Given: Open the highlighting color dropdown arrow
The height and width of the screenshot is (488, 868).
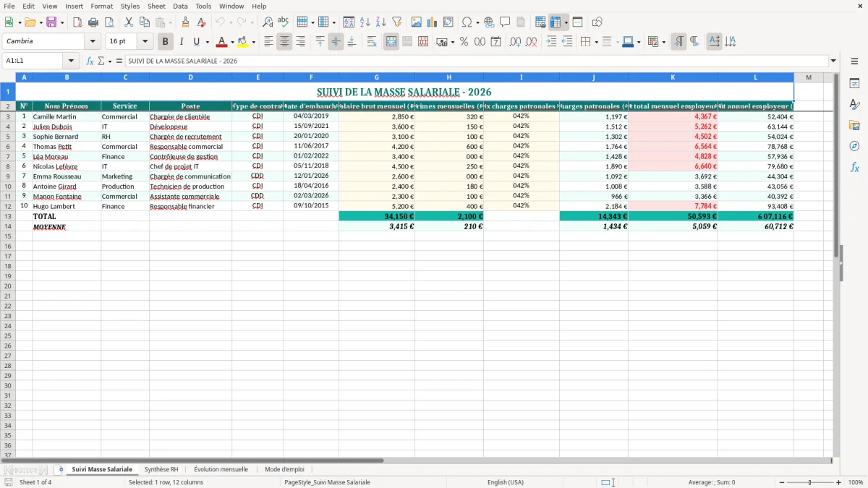Looking at the screenshot, I should pos(253,42).
